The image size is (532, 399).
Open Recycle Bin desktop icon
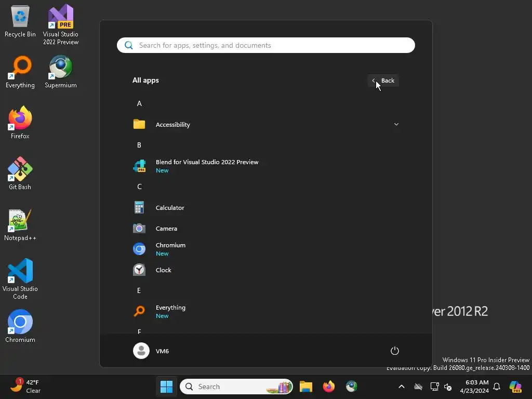[20, 21]
